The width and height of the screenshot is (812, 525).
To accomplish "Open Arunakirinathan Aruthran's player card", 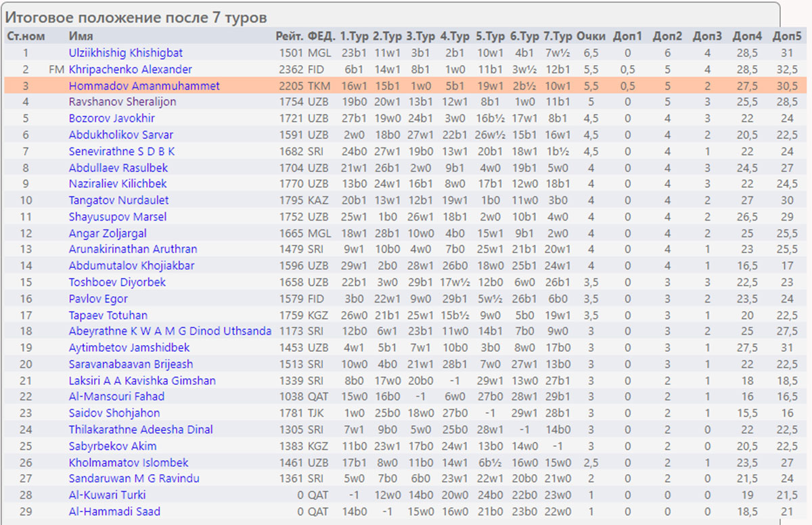I will click(133, 249).
